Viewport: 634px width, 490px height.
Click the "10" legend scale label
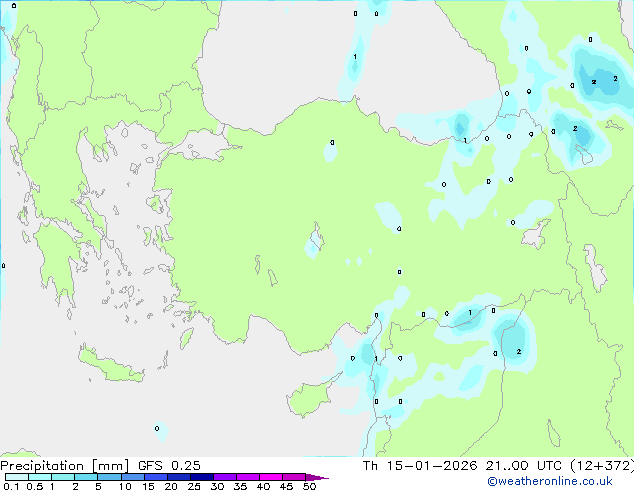coord(125,486)
